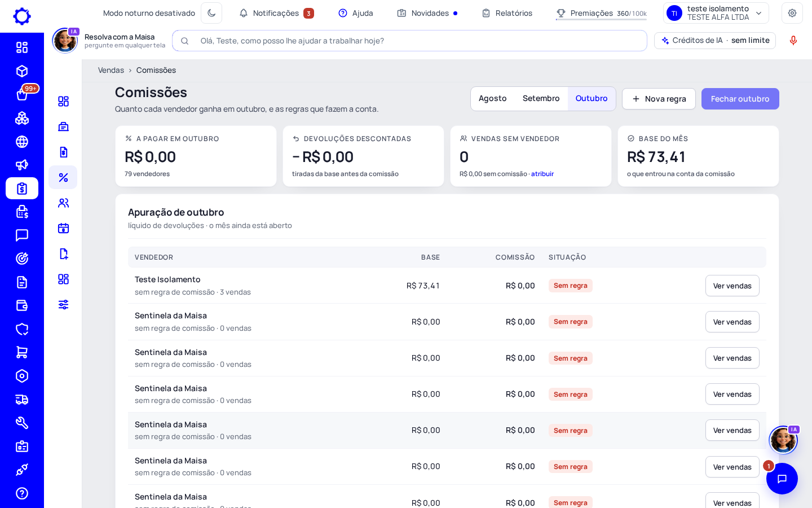
Task: Open the shield check icon in blue sidebar
Action: pyautogui.click(x=22, y=329)
